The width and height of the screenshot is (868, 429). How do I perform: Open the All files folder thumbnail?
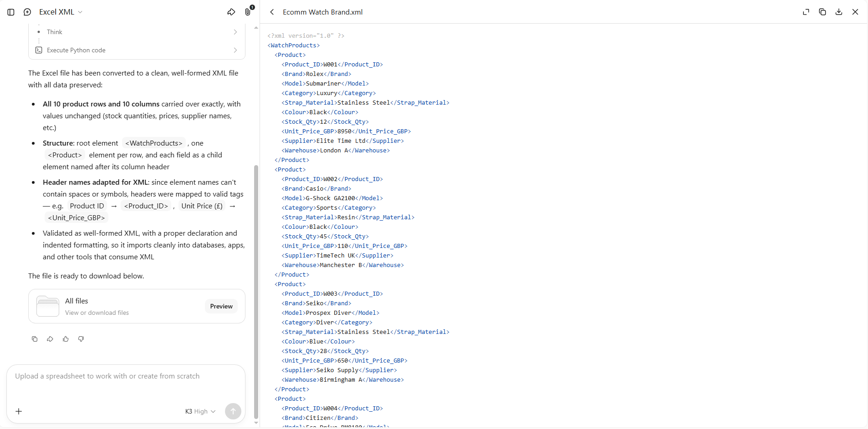tap(48, 306)
